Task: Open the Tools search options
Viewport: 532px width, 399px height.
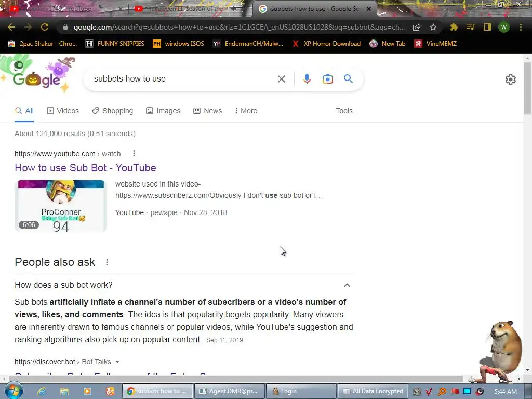Action: click(344, 111)
